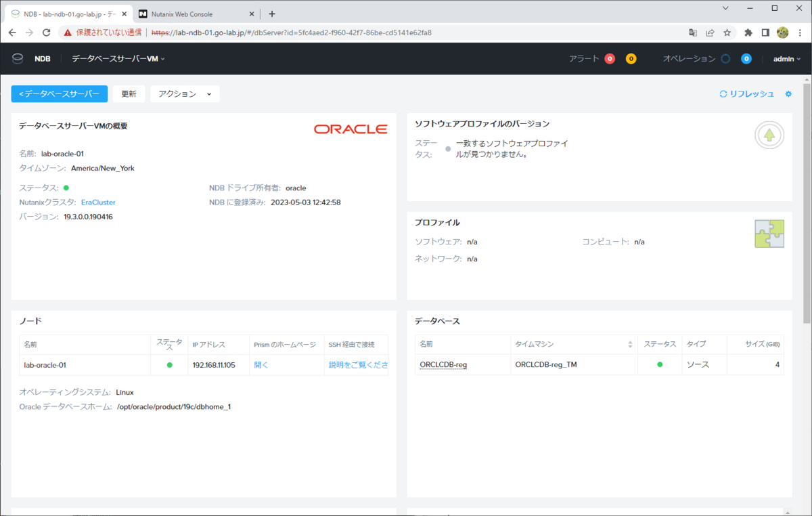Click the ソース type cell
This screenshot has width=812, height=516.
[698, 365]
